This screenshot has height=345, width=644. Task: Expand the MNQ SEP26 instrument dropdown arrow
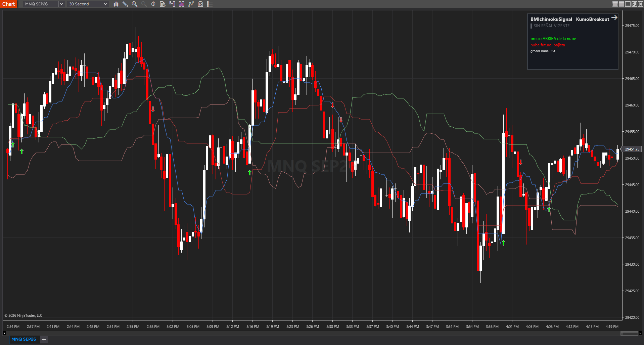point(61,4)
